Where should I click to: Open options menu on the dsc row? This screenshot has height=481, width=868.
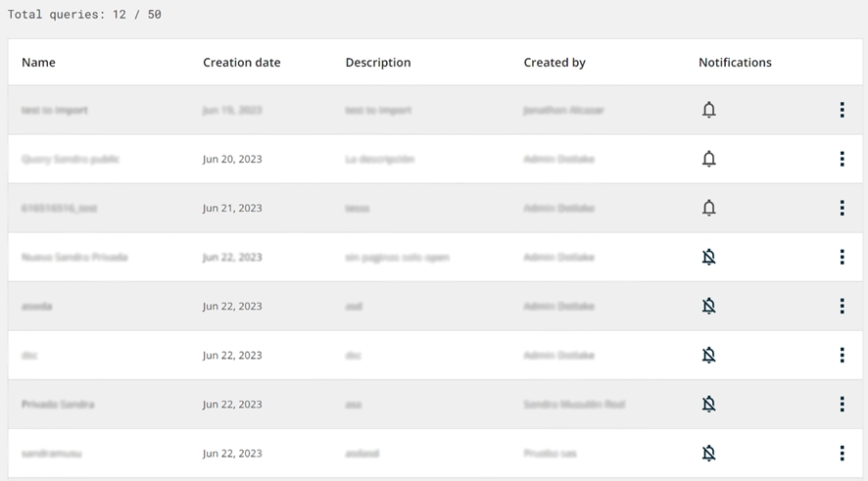click(842, 355)
